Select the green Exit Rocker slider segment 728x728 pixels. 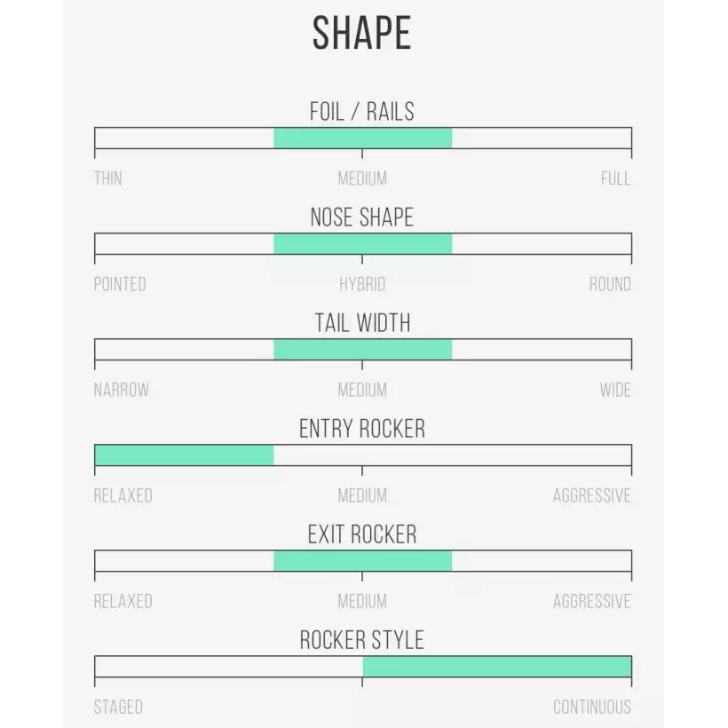point(362,560)
